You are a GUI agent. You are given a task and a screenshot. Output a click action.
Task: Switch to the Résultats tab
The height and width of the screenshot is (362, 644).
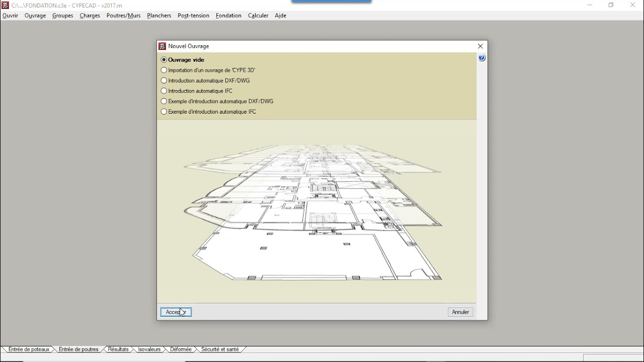pos(118,349)
